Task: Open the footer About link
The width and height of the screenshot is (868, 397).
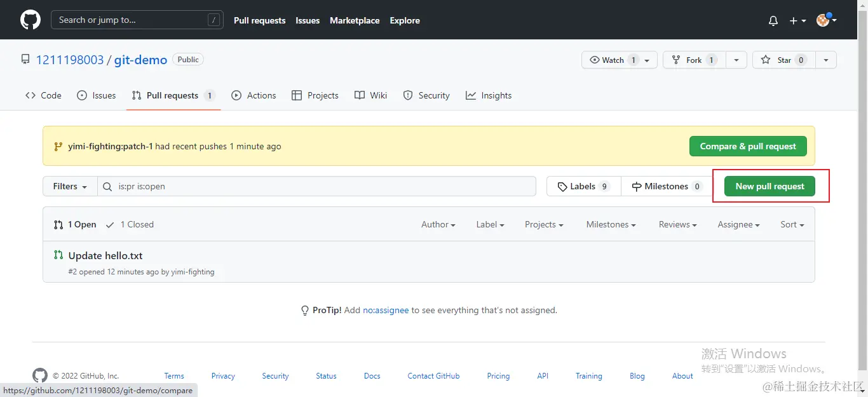Action: pos(682,375)
